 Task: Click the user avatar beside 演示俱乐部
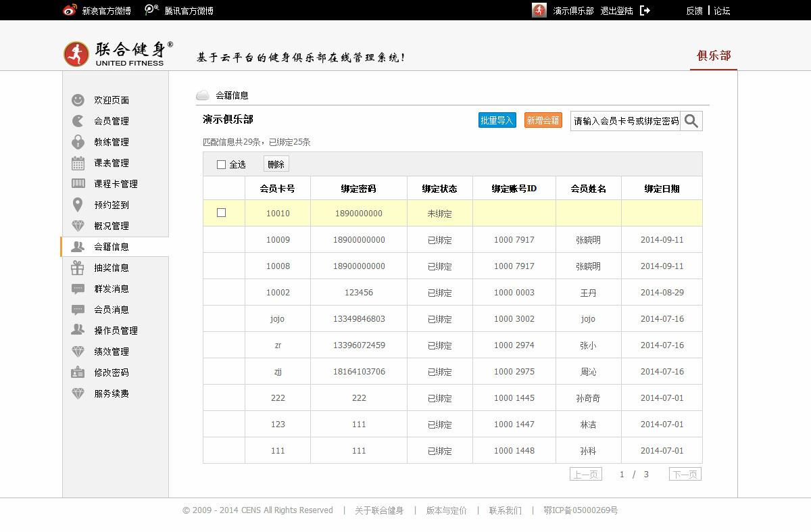539,11
